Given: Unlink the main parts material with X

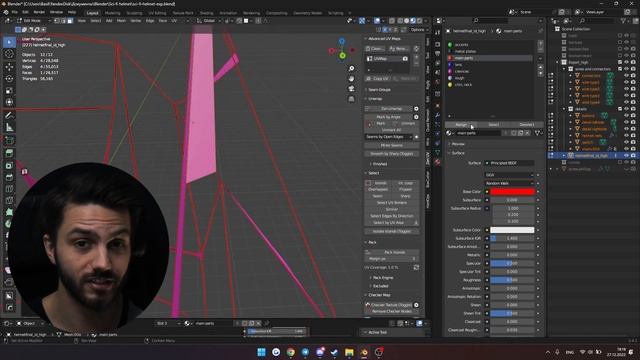Looking at the screenshot, I should coord(527,133).
